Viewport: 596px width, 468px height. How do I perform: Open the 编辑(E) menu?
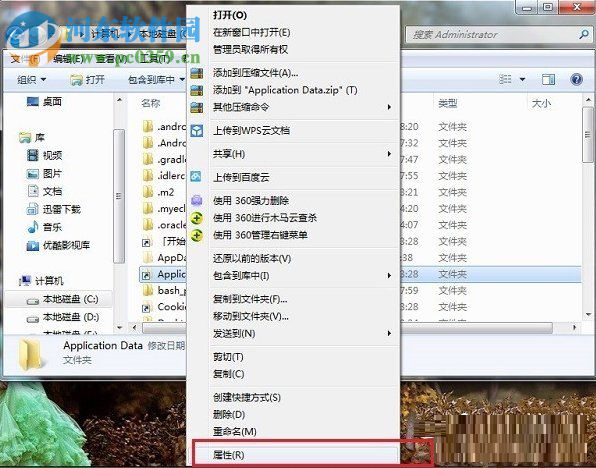(68, 59)
